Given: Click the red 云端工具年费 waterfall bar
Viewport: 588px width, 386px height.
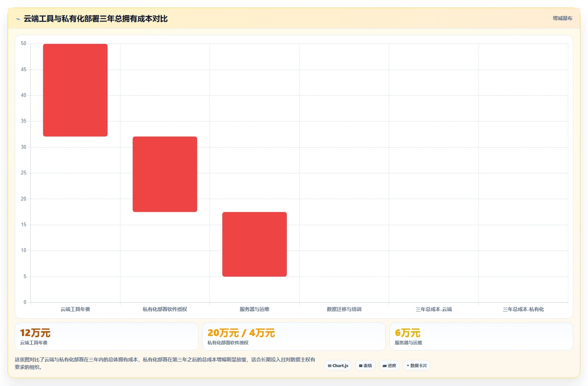Looking at the screenshot, I should (x=75, y=90).
